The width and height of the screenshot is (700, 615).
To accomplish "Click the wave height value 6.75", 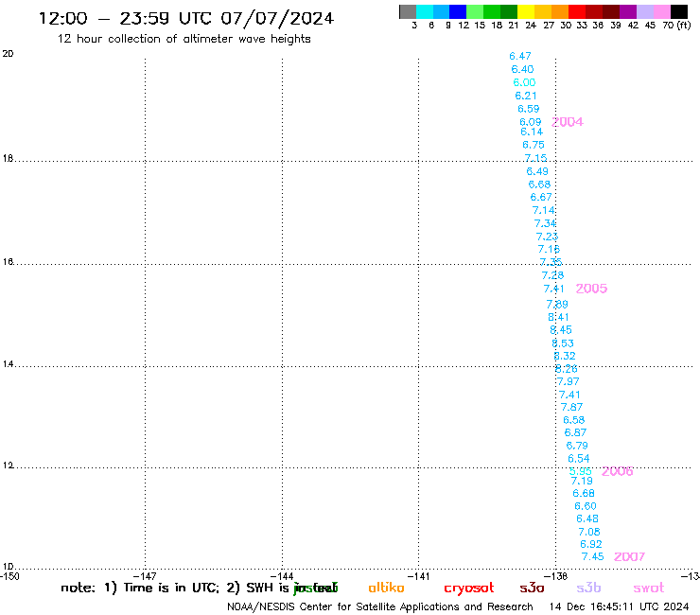I will point(534,145).
